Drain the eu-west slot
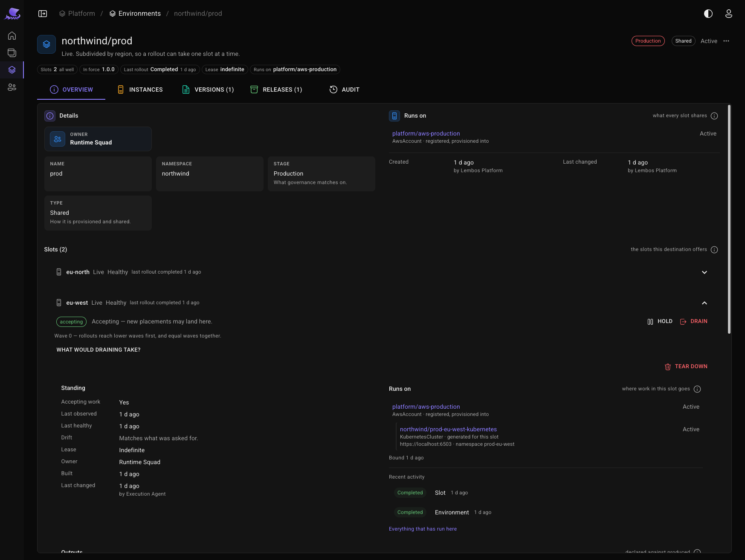 [x=693, y=321]
